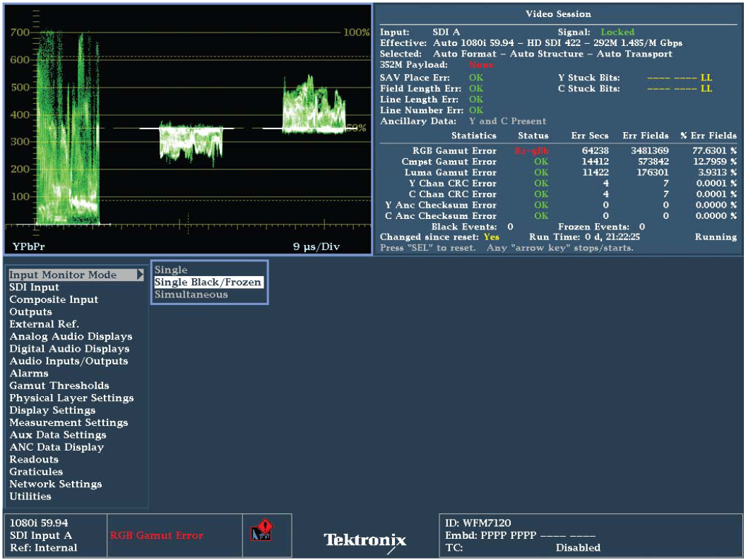Open SDI Input settings
Viewport: 746px width, 560px height.
[34, 287]
